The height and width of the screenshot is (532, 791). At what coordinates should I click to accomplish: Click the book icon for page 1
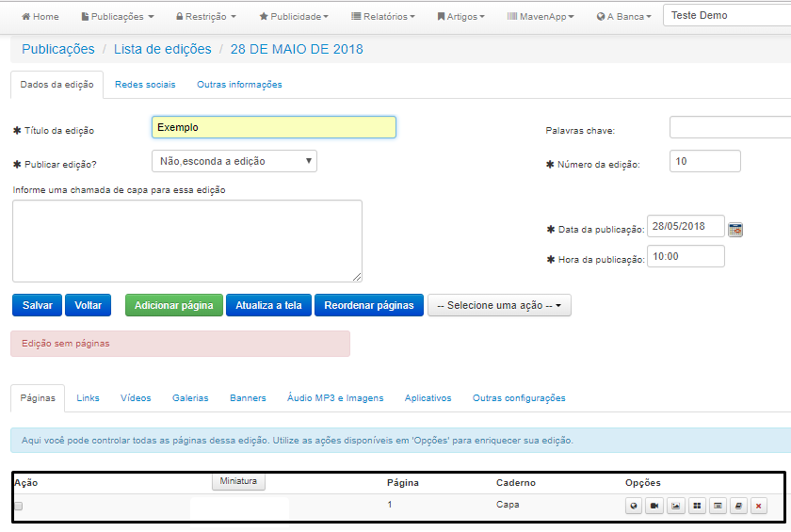point(738,506)
